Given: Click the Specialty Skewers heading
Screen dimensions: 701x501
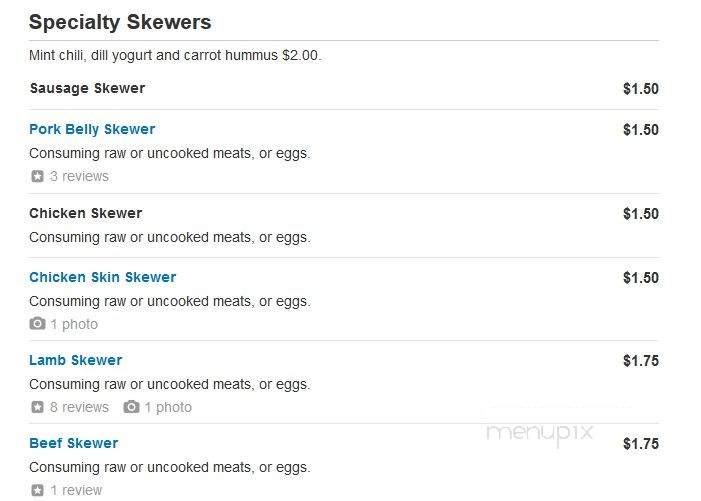Looking at the screenshot, I should 120,22.
